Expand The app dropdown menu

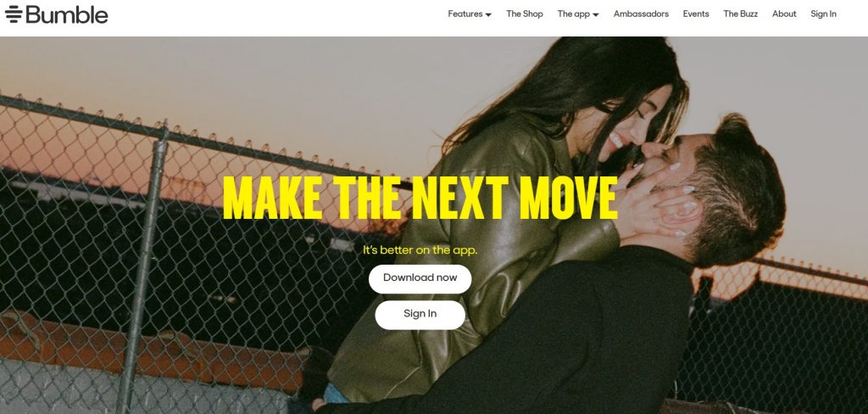point(578,14)
